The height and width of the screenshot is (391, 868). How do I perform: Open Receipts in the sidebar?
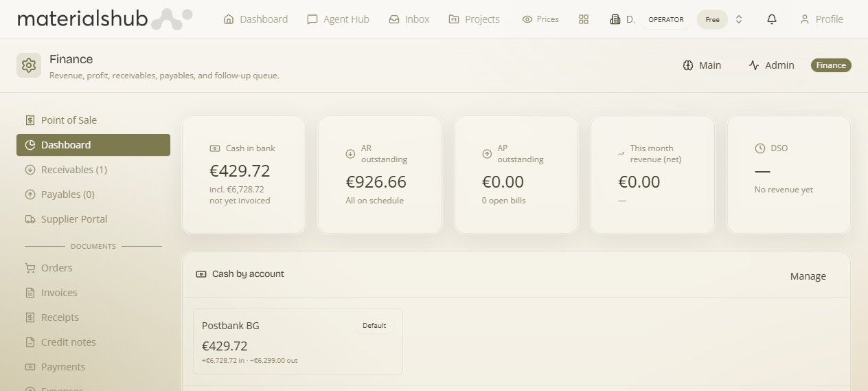(93, 317)
